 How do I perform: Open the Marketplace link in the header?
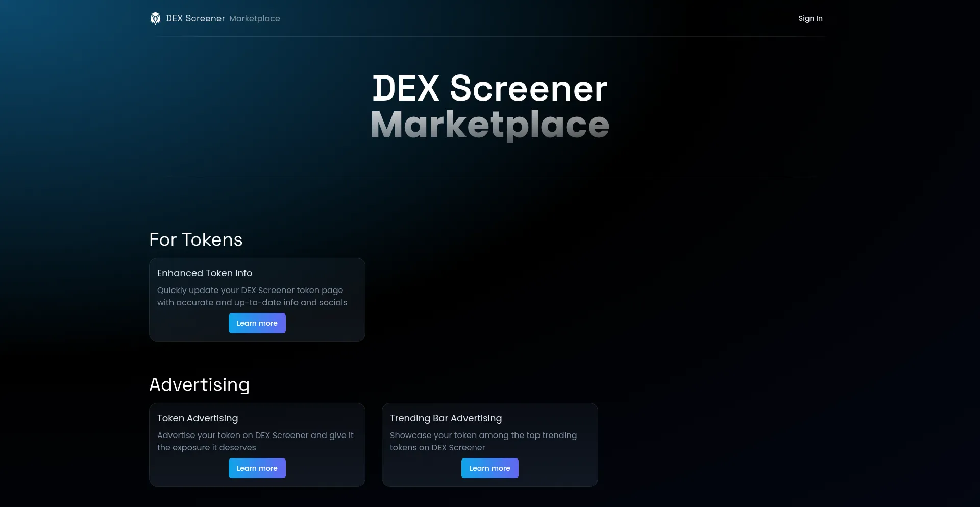(x=254, y=18)
